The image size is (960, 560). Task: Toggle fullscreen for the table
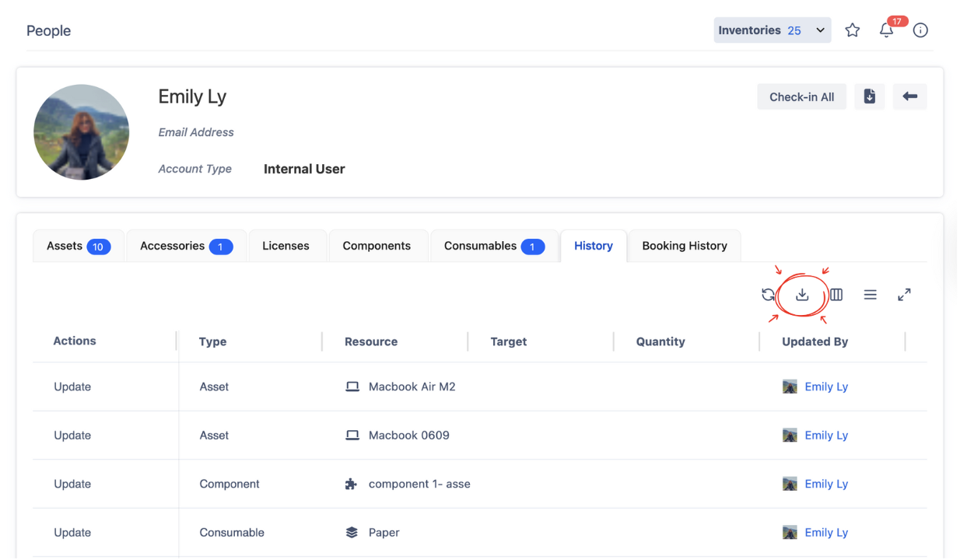click(x=904, y=295)
